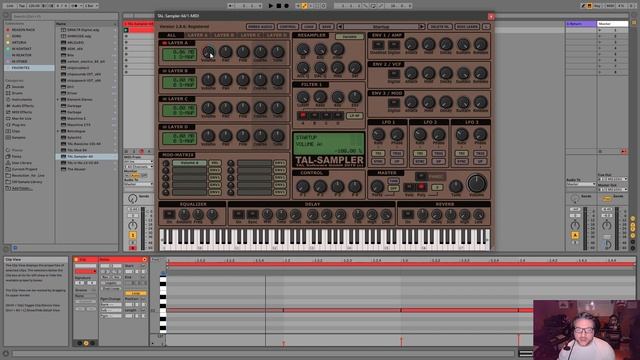Click the SAVE preset button
The height and width of the screenshot is (360, 640).
327,27
